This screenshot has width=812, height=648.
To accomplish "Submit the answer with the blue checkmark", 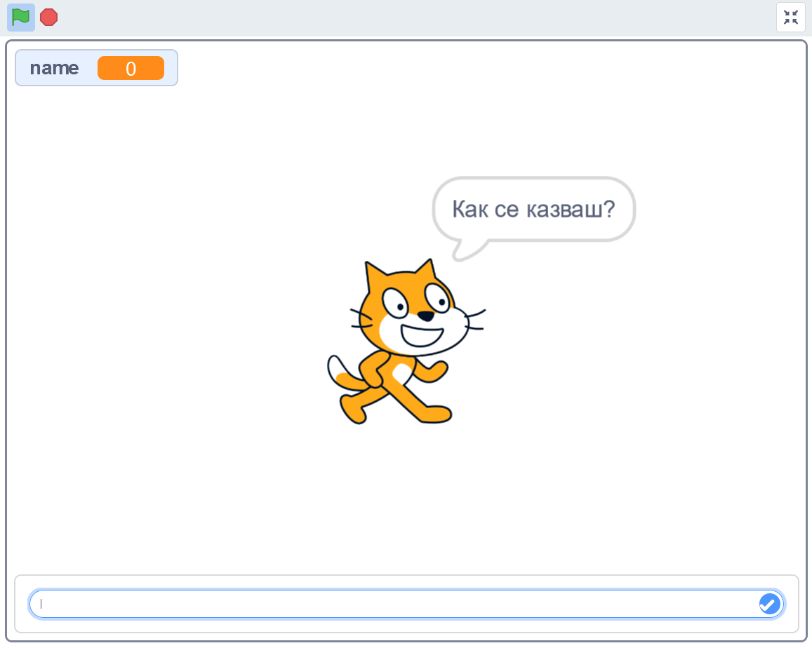I will 769,604.
